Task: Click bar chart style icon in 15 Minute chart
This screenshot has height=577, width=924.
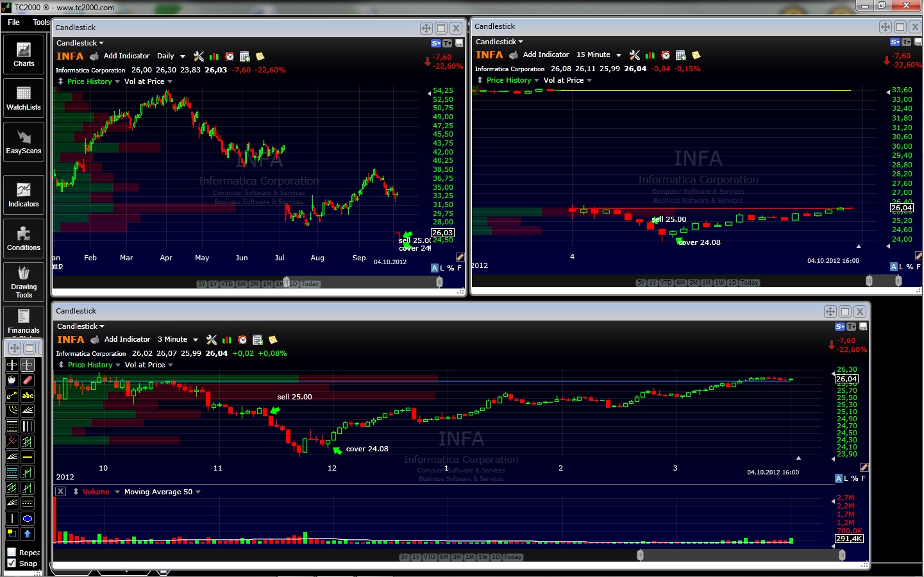Action: 650,55
